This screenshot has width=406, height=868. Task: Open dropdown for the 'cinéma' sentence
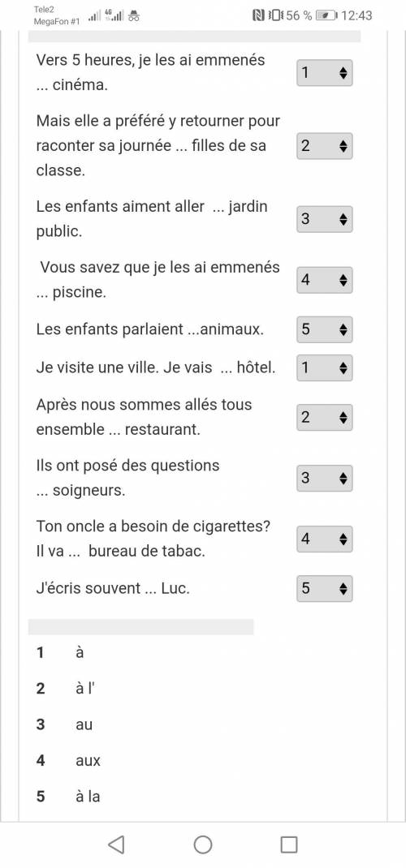pyautogui.click(x=325, y=73)
